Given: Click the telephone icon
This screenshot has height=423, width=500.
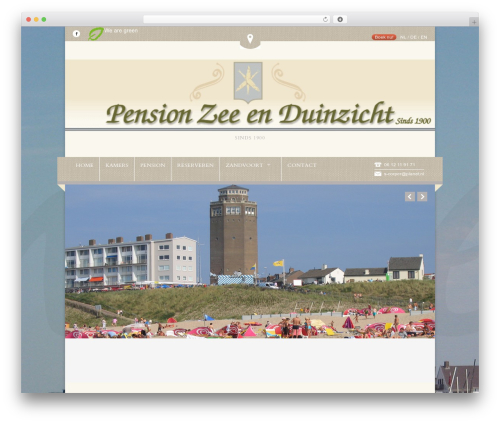Looking at the screenshot, I should pos(378,165).
